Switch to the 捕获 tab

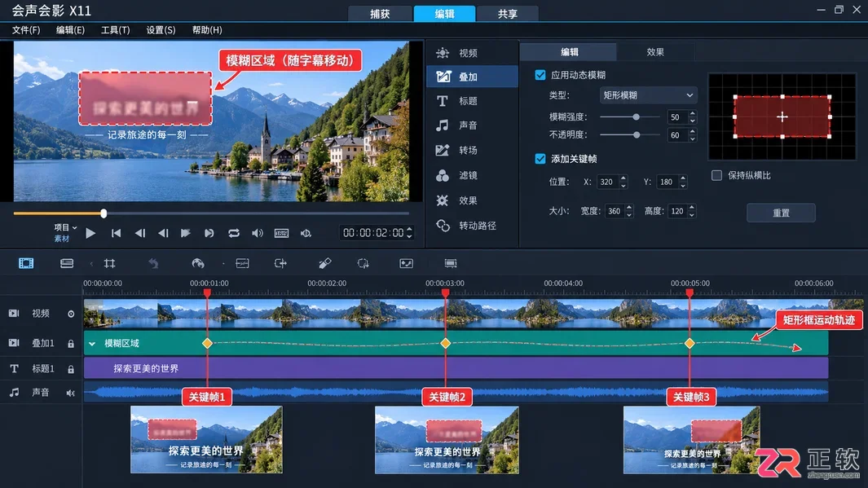[380, 14]
